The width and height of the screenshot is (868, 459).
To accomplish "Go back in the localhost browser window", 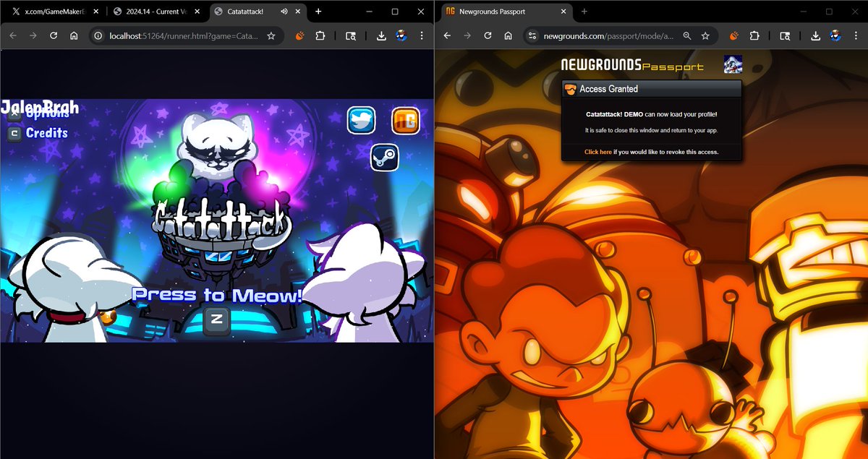I will (12, 35).
